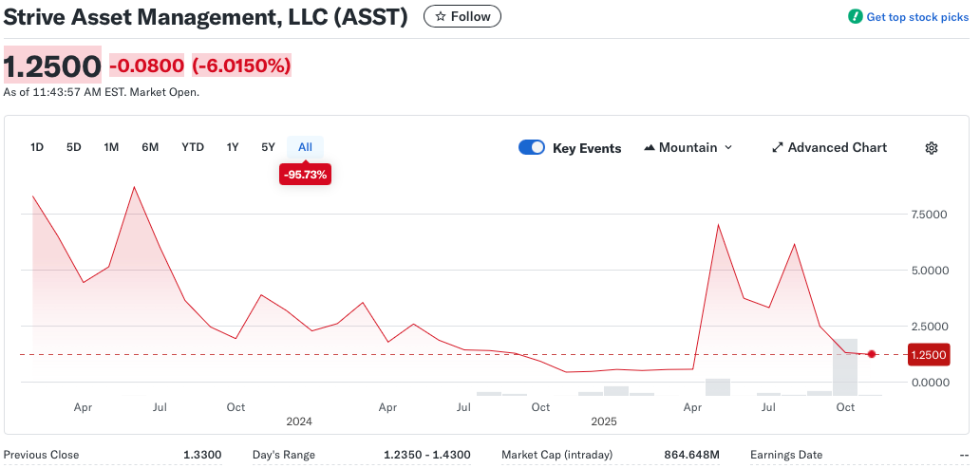The width and height of the screenshot is (980, 468).
Task: Open the Advanced Chart view
Action: point(837,148)
